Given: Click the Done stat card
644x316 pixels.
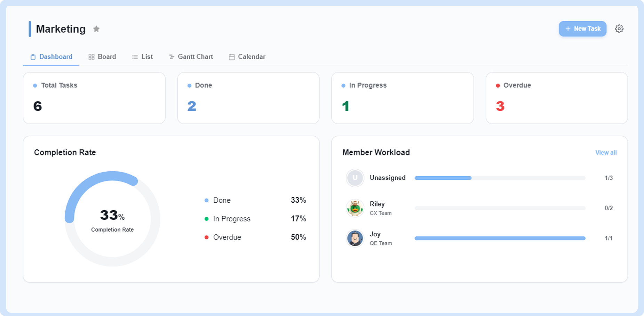Looking at the screenshot, I should pos(248,98).
